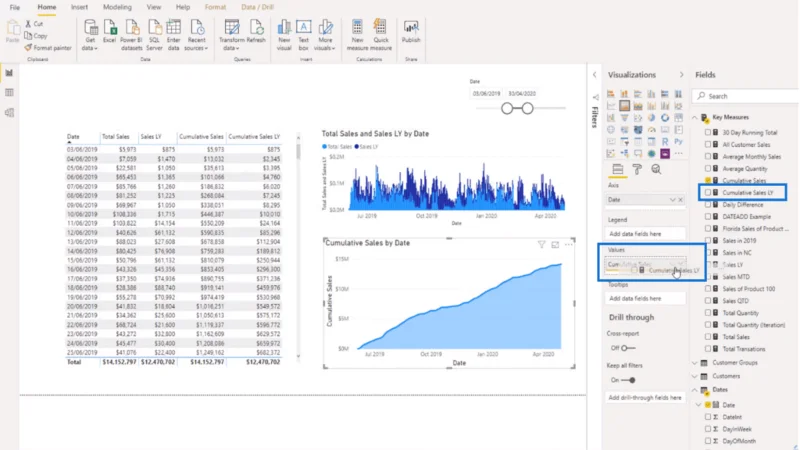Open the More visuals menu
This screenshot has height=450, width=800.
325,35
